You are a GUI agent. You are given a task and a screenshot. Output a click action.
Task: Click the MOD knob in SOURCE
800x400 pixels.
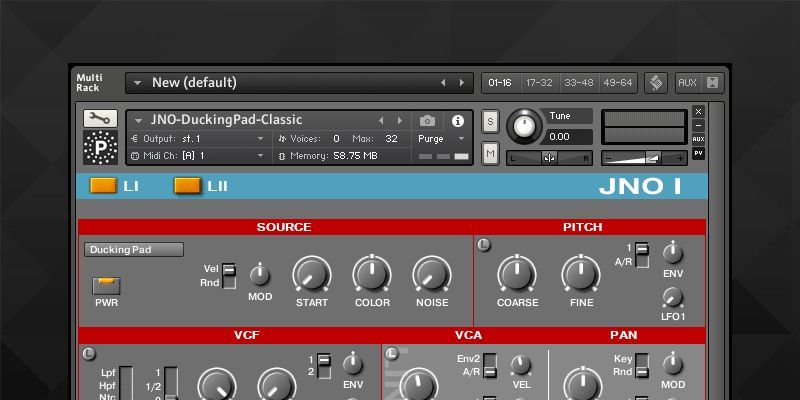260,276
